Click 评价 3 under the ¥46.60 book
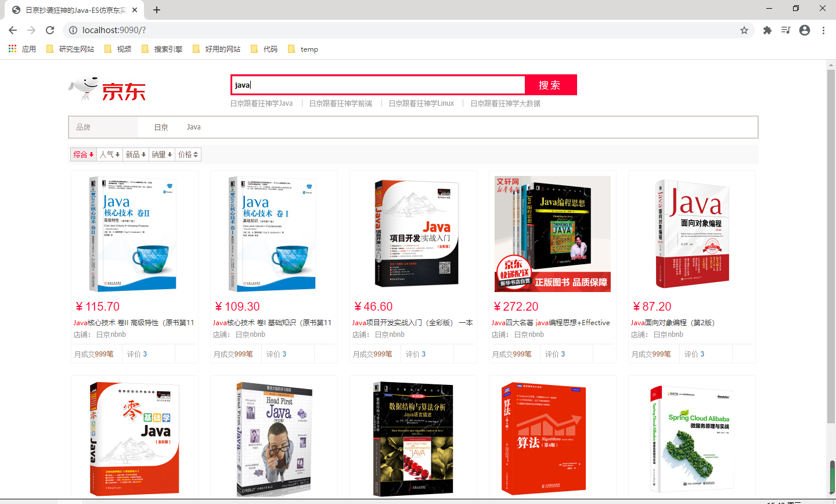Viewport: 836px width, 504px height. (416, 354)
